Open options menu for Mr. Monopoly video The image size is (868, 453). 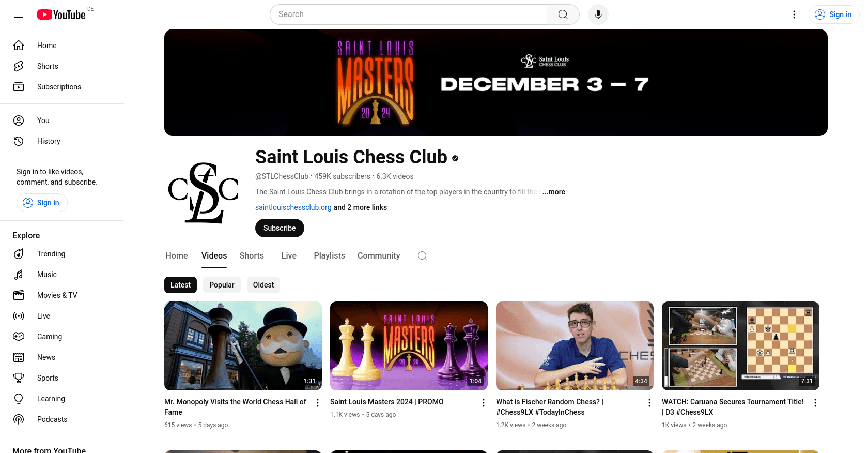pyautogui.click(x=318, y=403)
